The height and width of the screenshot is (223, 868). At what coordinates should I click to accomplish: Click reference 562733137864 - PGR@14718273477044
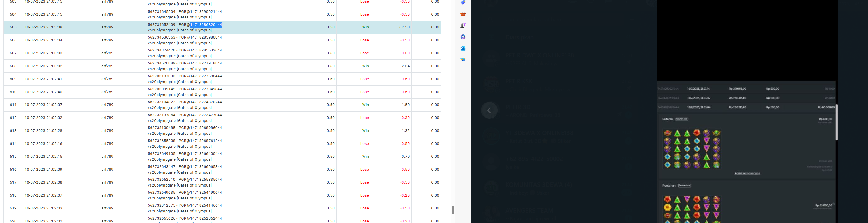[x=185, y=115]
